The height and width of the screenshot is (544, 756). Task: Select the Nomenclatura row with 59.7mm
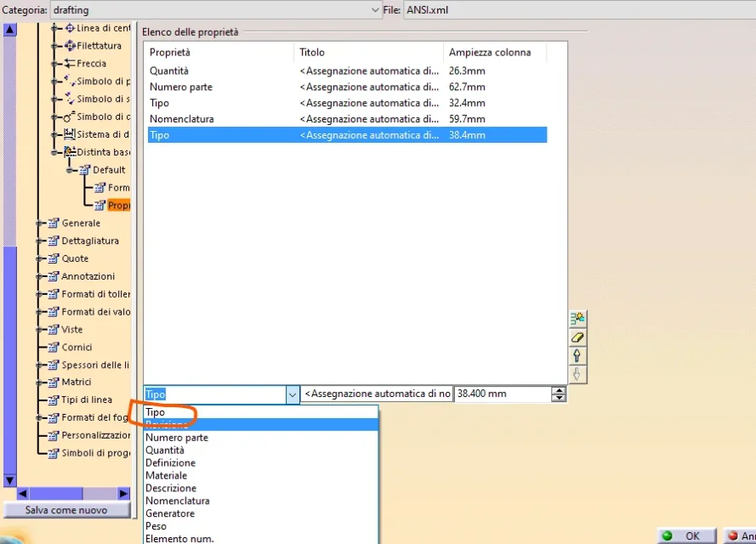pos(347,118)
